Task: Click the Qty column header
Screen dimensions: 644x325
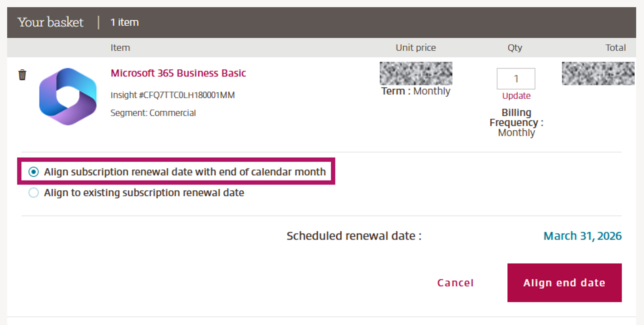Action: coord(515,47)
